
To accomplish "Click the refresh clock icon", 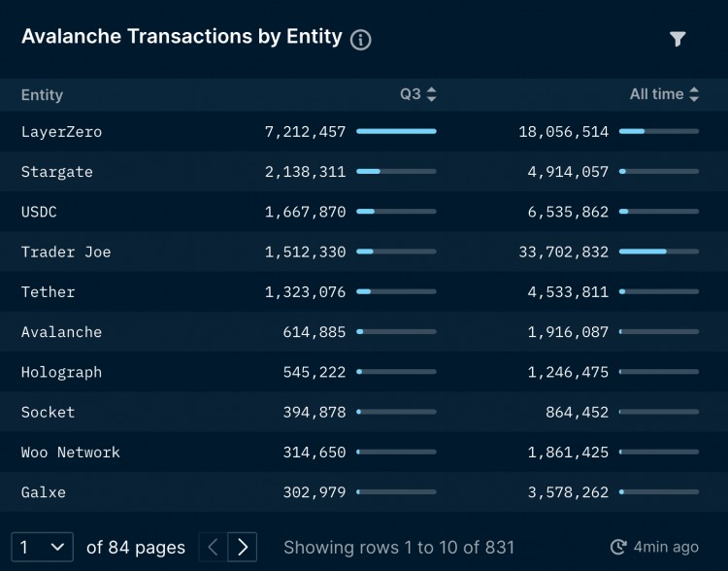I will pos(618,548).
